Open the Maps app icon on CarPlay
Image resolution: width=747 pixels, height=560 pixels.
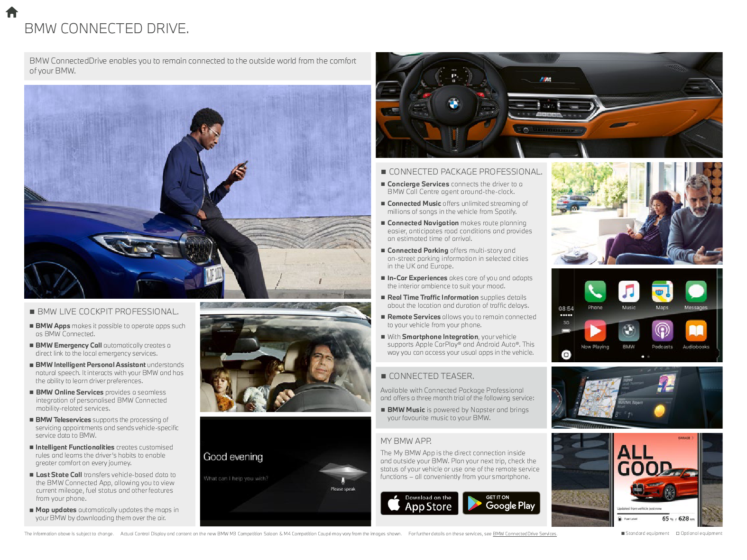[662, 291]
